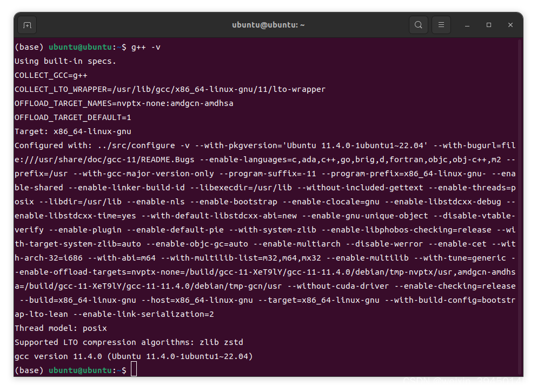The width and height of the screenshot is (537, 392).
Task: Click the (base) conda indicator text
Action: coord(29,47)
